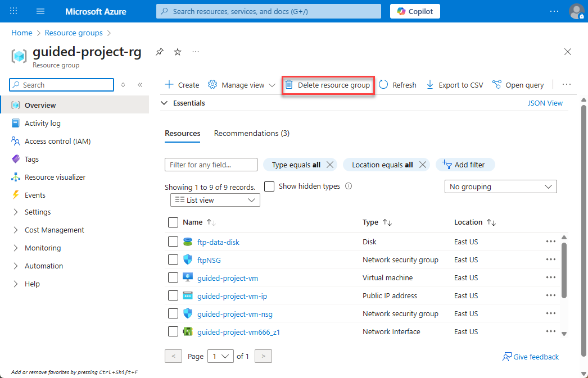Enable Show hidden types checkbox

click(269, 186)
